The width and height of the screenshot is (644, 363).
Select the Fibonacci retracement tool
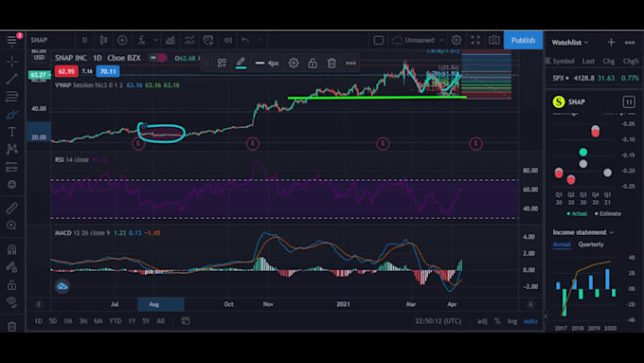12,97
